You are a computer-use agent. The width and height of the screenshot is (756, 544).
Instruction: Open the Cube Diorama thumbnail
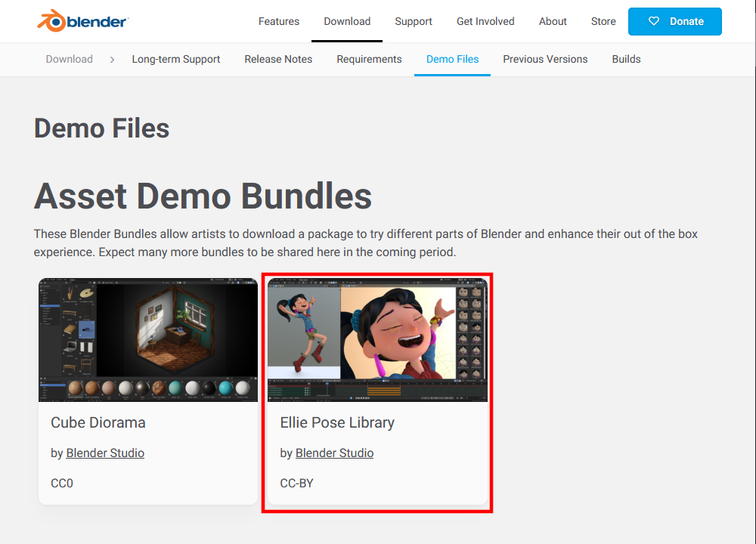coord(148,340)
